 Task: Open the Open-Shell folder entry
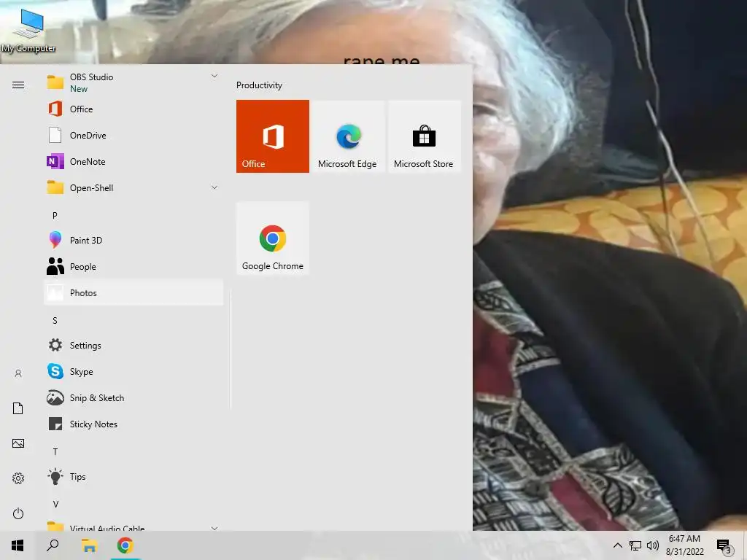click(133, 187)
